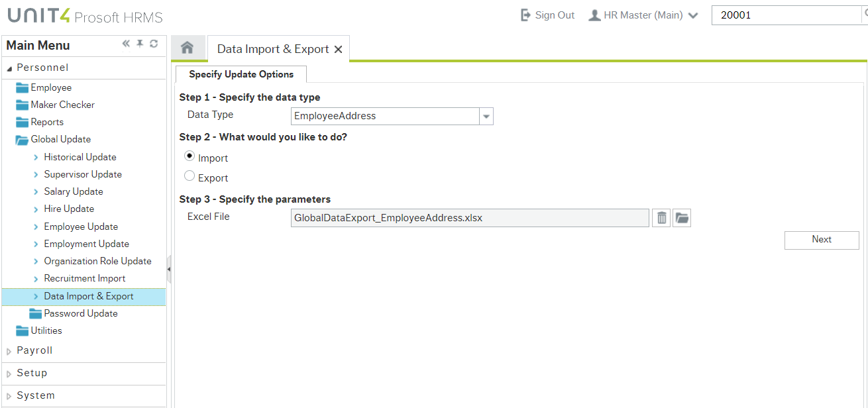Open the Maker Checker menu entry
Image resolution: width=868 pixels, height=408 pixels.
(62, 105)
